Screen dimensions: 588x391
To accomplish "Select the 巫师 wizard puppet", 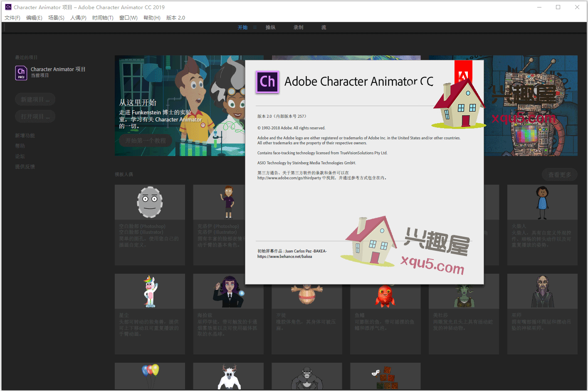I will pyautogui.click(x=542, y=291).
